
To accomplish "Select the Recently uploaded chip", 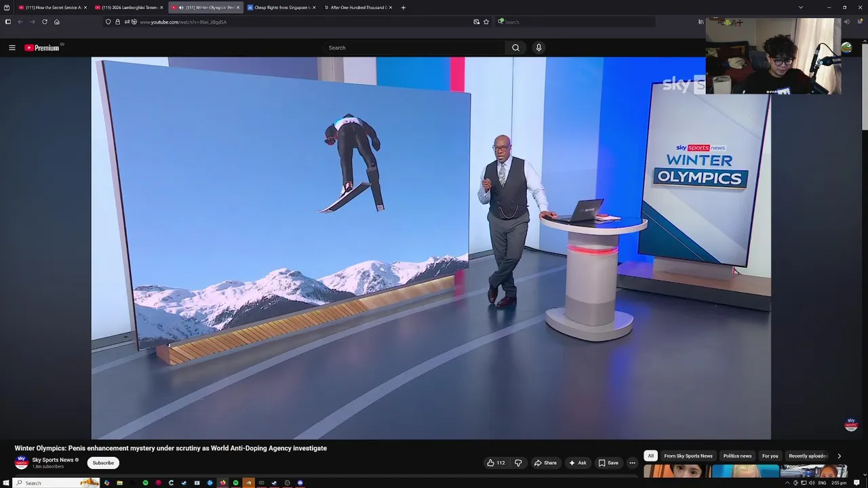I will pyautogui.click(x=808, y=456).
